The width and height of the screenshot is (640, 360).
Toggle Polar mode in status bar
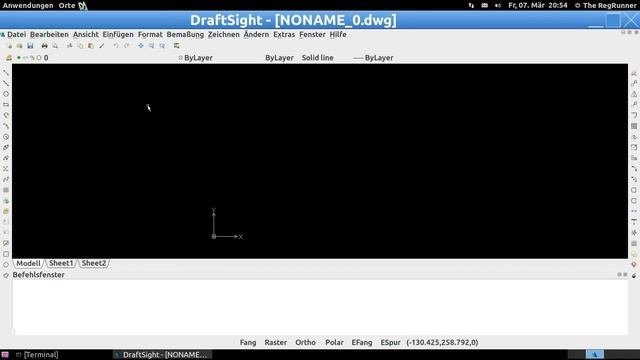pyautogui.click(x=334, y=342)
